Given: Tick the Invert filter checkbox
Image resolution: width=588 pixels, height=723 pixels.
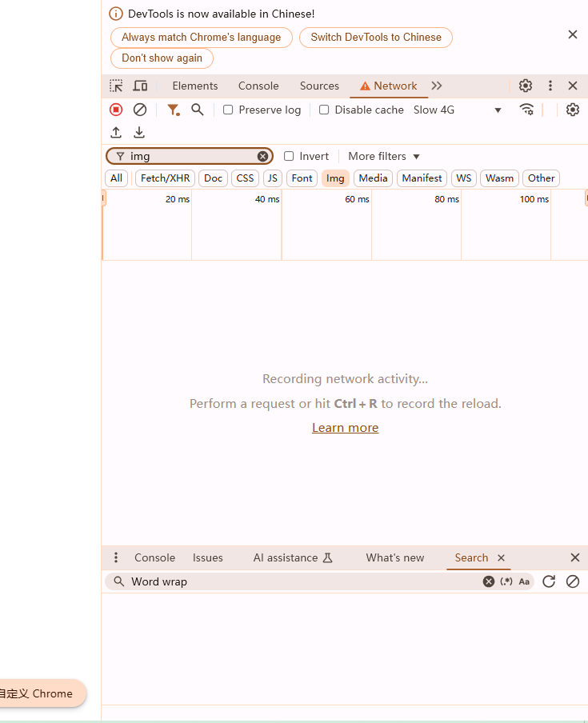Looking at the screenshot, I should click(289, 156).
